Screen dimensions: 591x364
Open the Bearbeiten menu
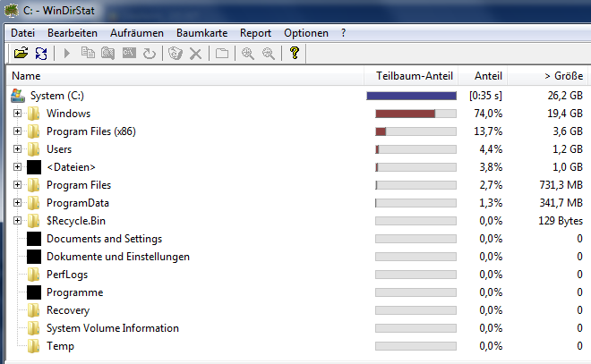[x=73, y=33]
